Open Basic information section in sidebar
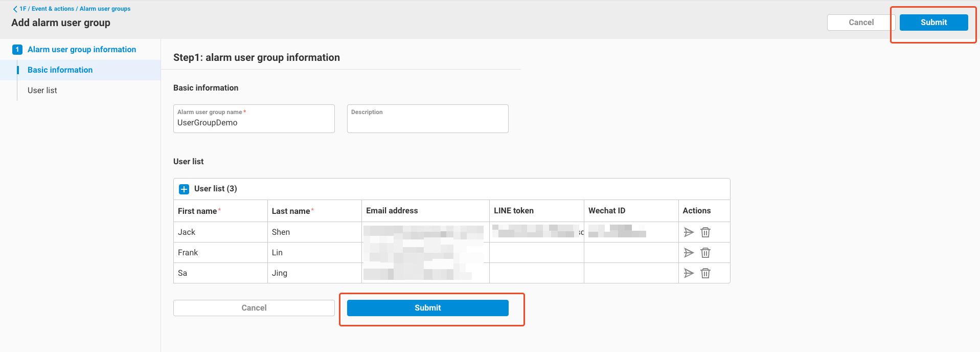The width and height of the screenshot is (980, 352). [60, 70]
